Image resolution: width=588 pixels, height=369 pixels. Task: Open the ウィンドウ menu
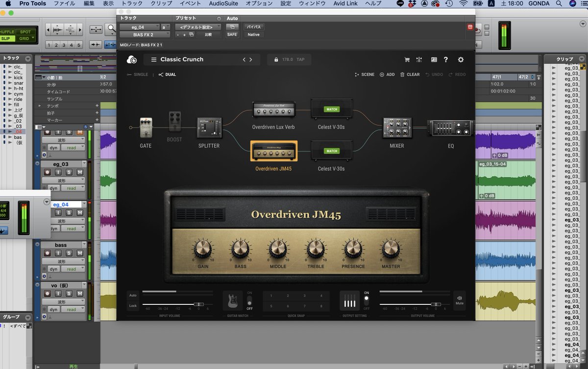coord(312,3)
